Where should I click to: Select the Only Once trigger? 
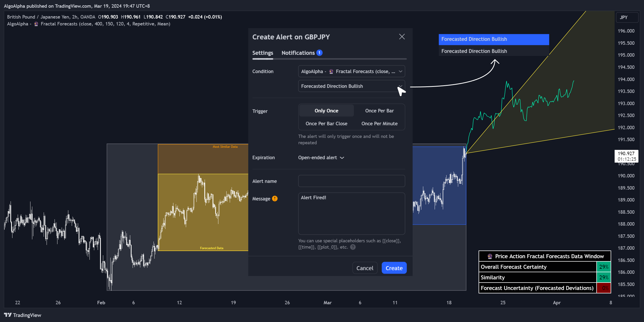[326, 111]
